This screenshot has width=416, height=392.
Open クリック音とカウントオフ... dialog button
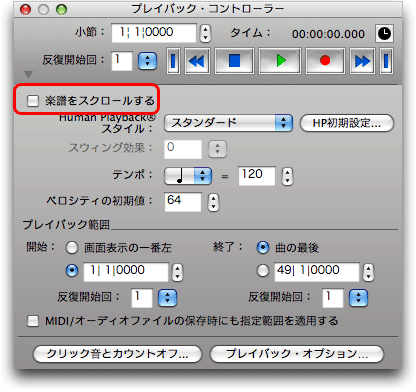117,354
